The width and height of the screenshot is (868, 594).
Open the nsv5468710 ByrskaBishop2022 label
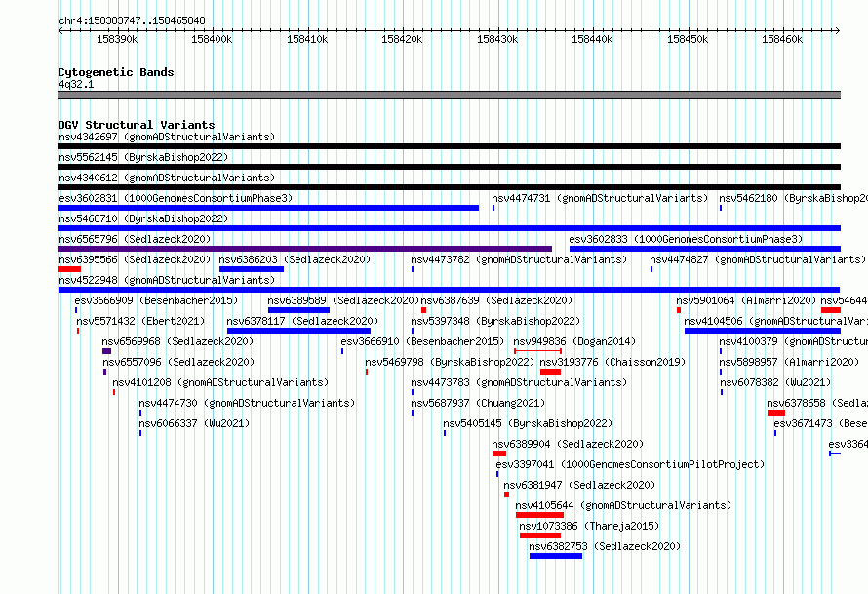click(x=143, y=218)
